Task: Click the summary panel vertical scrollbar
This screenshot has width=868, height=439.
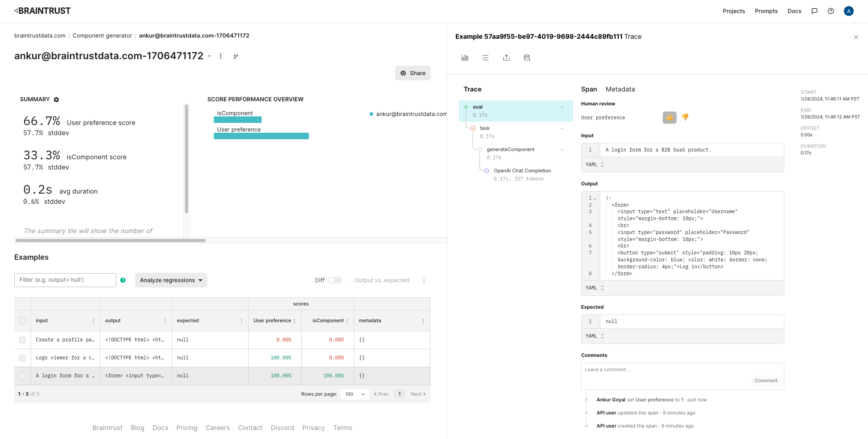Action: [186, 159]
